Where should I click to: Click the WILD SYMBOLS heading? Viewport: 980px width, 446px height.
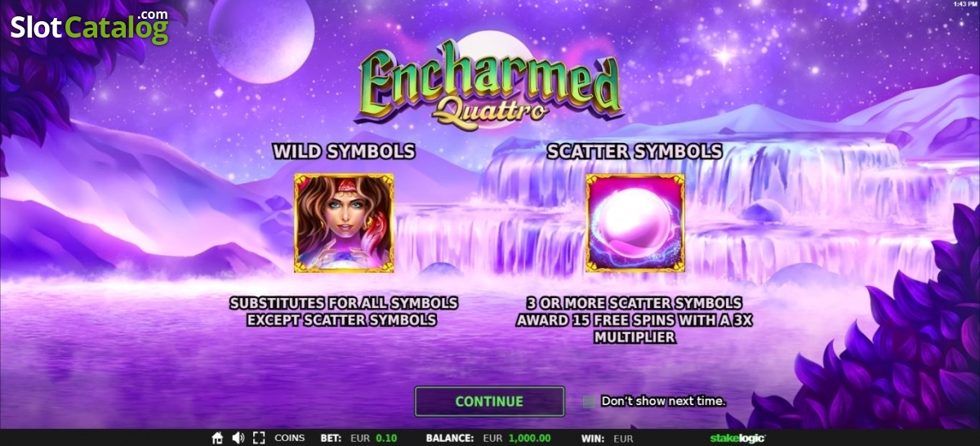[x=344, y=151]
